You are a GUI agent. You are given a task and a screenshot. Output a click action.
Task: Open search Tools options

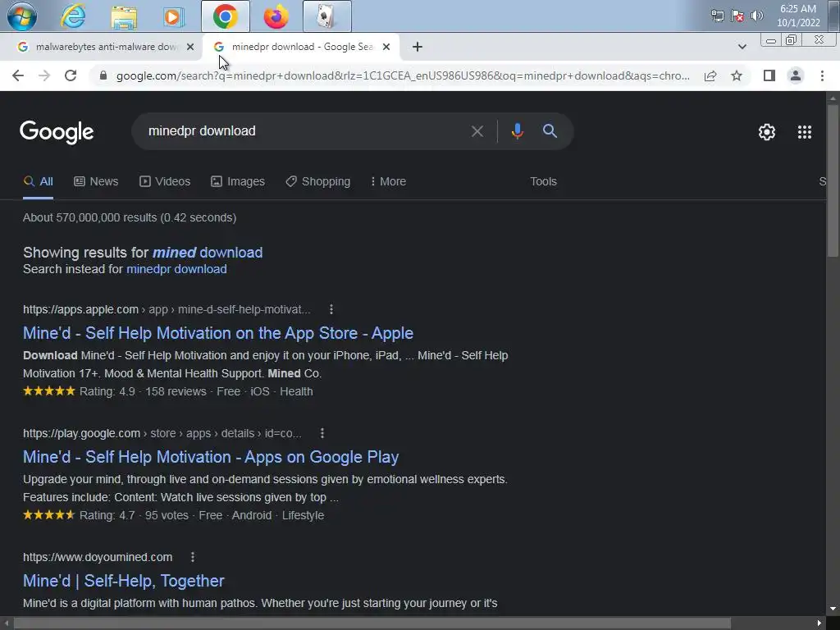[543, 181]
